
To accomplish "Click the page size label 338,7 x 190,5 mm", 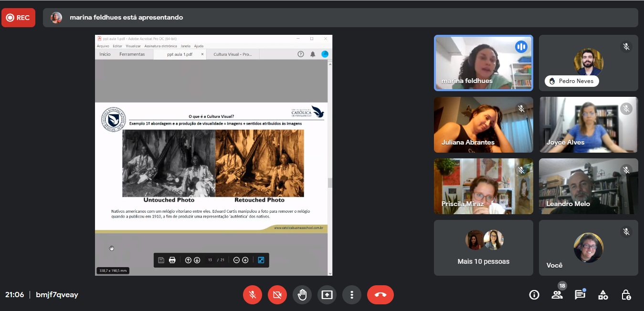I will pos(113,271).
